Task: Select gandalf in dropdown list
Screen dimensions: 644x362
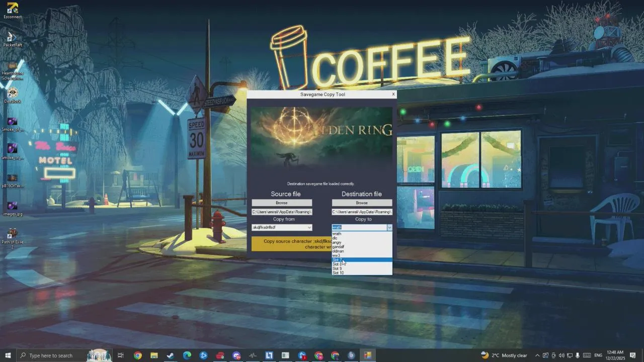Action: [x=362, y=247]
